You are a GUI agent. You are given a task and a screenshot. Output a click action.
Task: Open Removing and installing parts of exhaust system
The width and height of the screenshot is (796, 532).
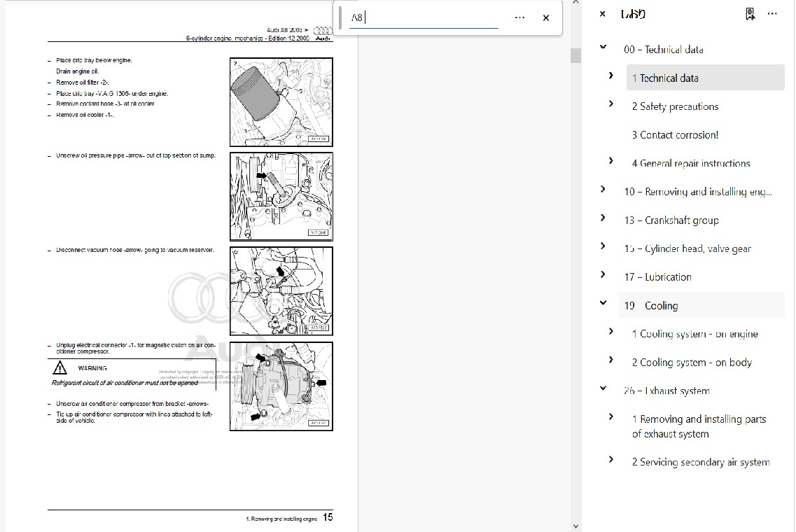tap(699, 426)
